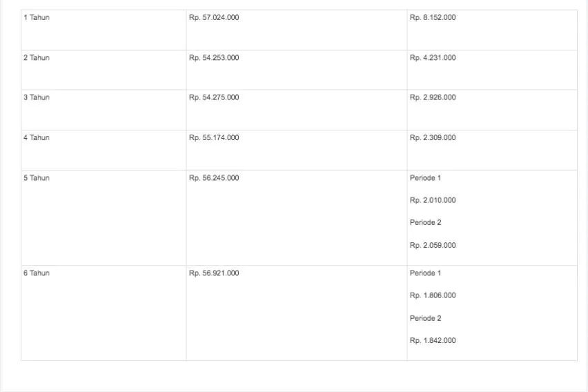Image resolution: width=588 pixels, height=392 pixels.
Task: Click the Rp. 2.926.000 installment value
Action: tap(433, 97)
